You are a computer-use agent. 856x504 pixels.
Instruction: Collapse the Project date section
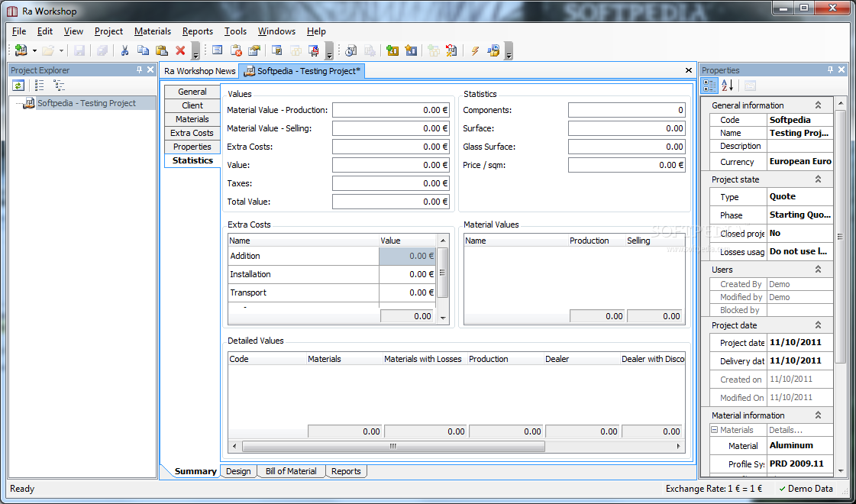[818, 325]
